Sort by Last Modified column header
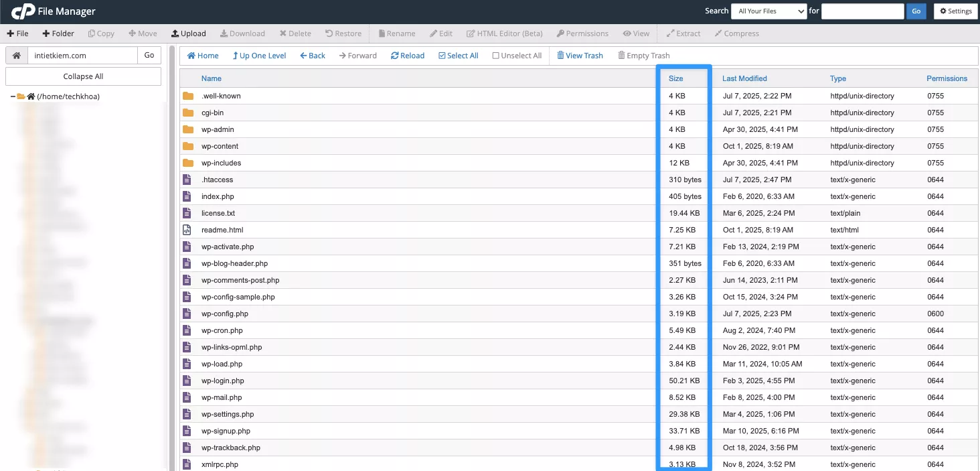The height and width of the screenshot is (471, 980). pos(744,78)
